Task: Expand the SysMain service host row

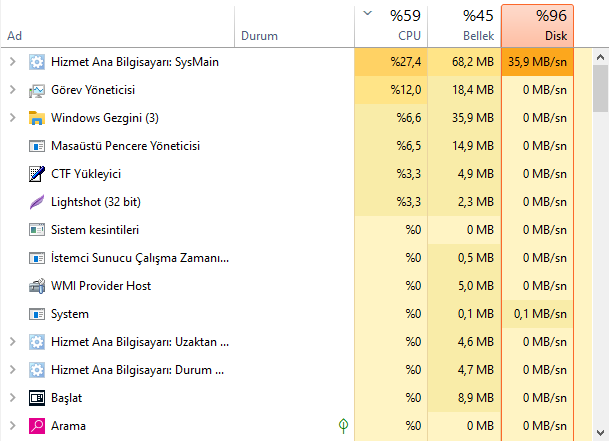Action: tap(12, 62)
